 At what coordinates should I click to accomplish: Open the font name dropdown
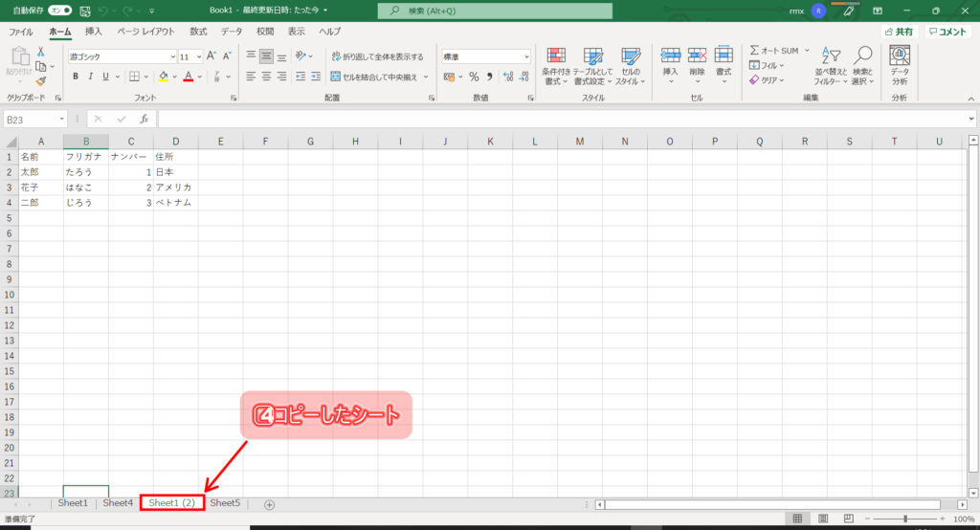coord(172,56)
